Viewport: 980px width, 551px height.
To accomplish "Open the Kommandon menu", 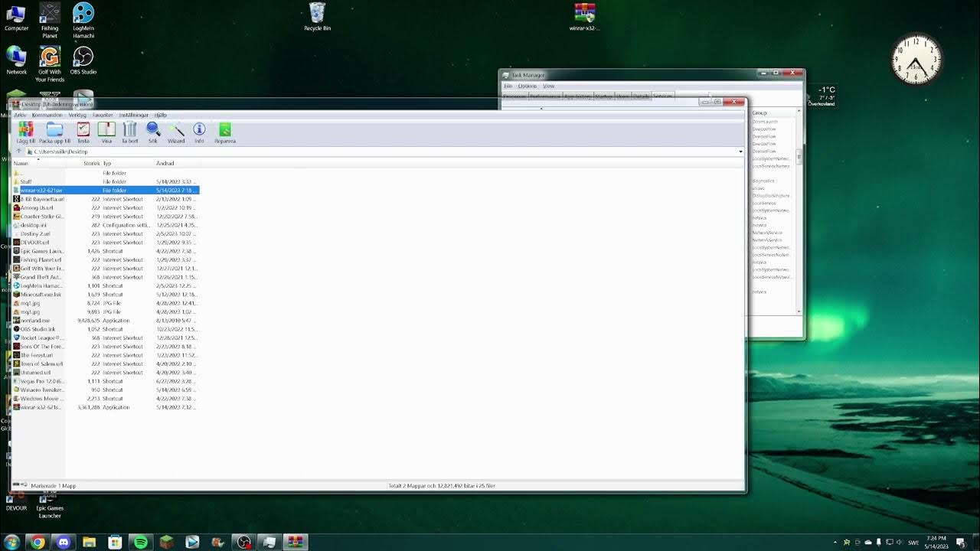I will tap(47, 115).
